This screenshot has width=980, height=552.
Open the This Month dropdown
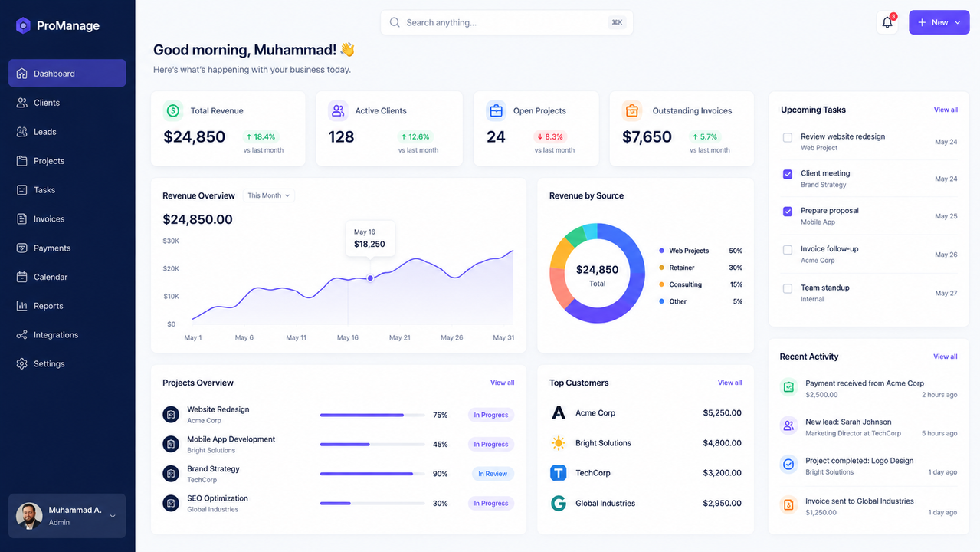point(269,195)
